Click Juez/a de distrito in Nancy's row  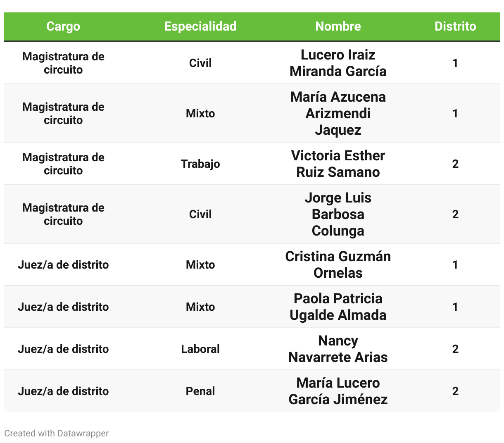[x=63, y=349]
